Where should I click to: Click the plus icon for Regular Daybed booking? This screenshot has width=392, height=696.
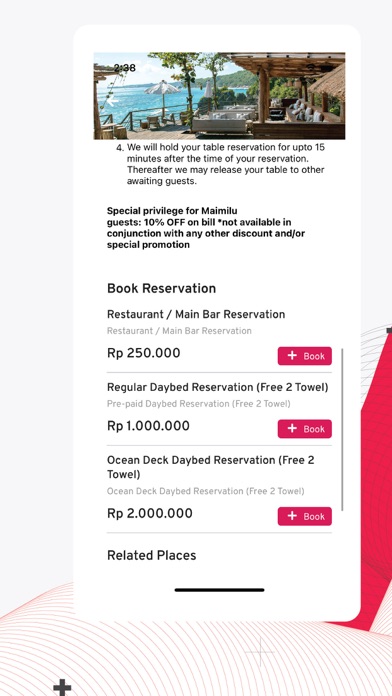tap(292, 428)
